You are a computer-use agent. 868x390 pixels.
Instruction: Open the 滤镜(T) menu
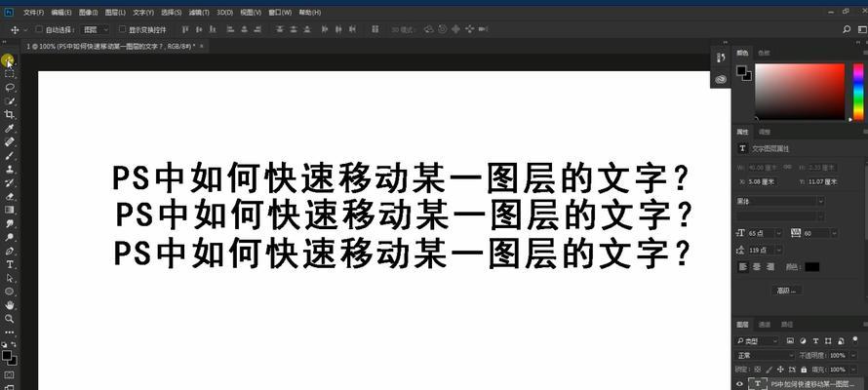coord(199,12)
